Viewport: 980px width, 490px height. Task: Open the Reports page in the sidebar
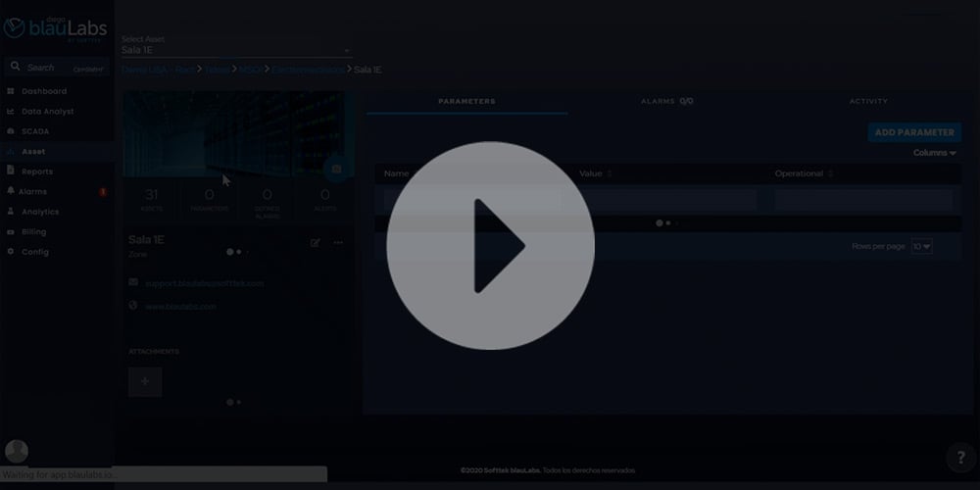(37, 171)
